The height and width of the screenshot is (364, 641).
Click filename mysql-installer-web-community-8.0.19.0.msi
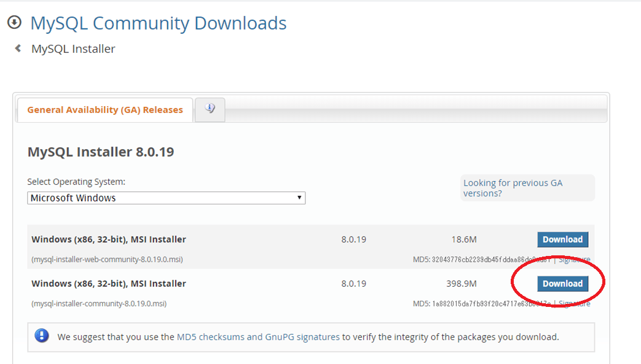tap(107, 260)
